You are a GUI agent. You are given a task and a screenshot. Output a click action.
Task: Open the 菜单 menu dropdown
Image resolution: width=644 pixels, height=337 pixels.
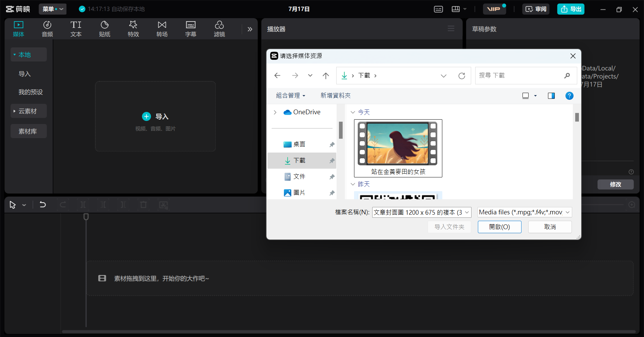53,9
